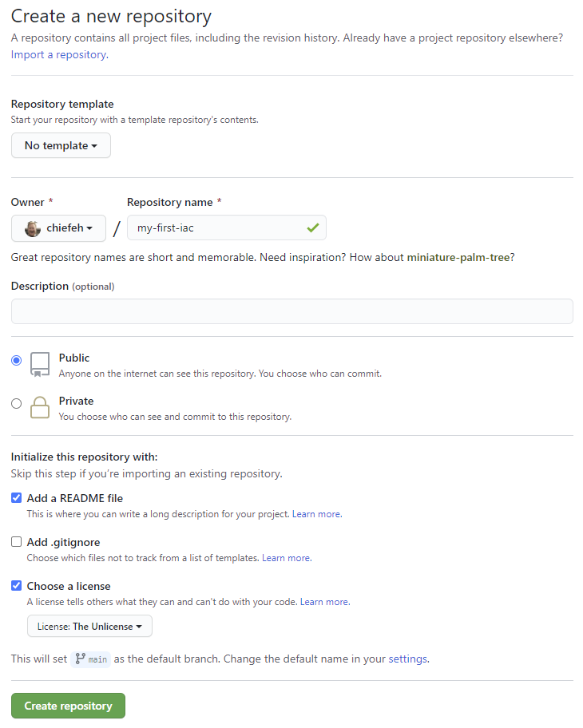583x728 pixels.
Task: Click Learn more link for README
Action: [x=316, y=514]
